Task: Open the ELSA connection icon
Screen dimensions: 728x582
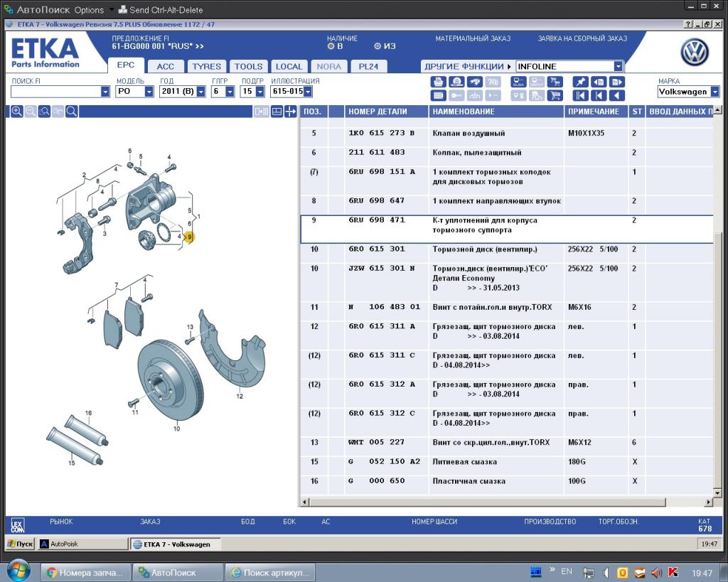Action: pos(518,82)
